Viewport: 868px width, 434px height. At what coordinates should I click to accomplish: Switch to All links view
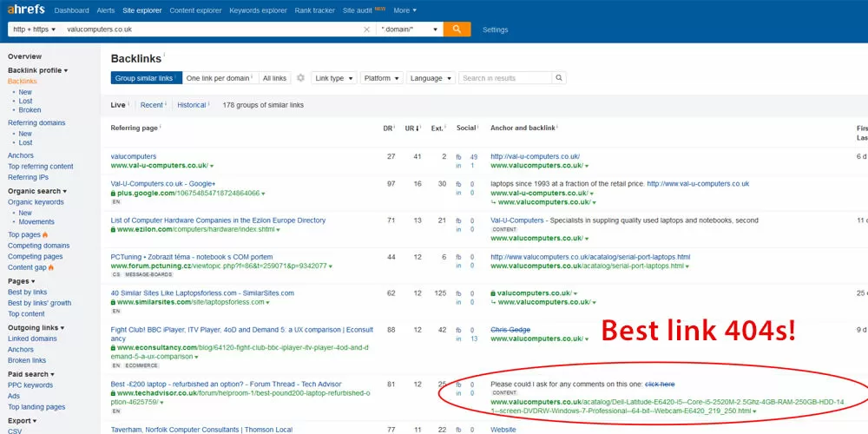coord(274,78)
